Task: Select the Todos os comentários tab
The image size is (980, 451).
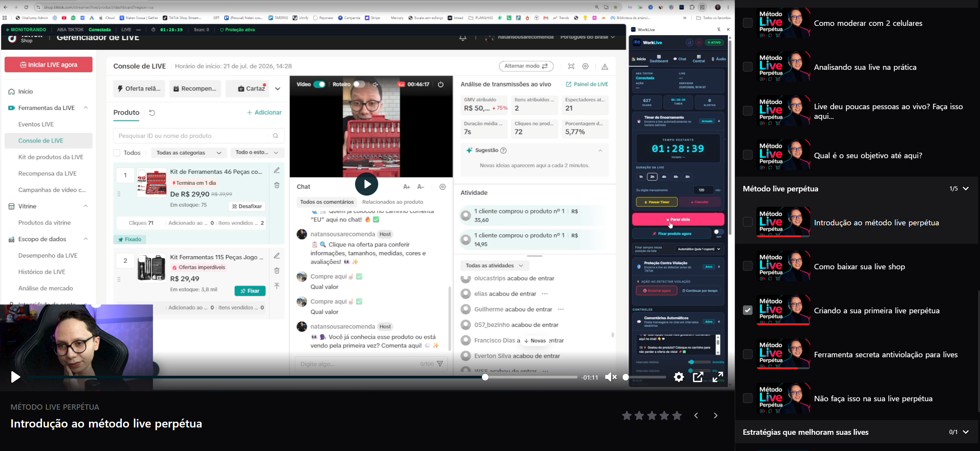Action: [327, 202]
